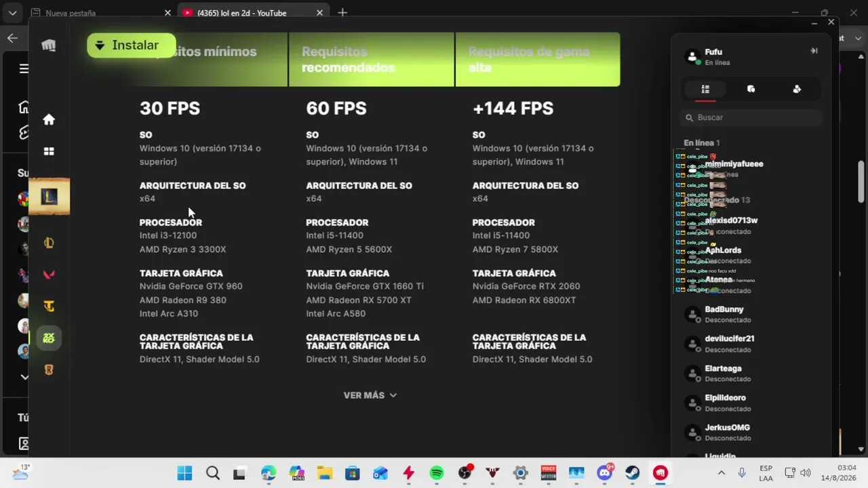Open the YouTube hamburger guide menu
868x488 pixels.
point(24,68)
